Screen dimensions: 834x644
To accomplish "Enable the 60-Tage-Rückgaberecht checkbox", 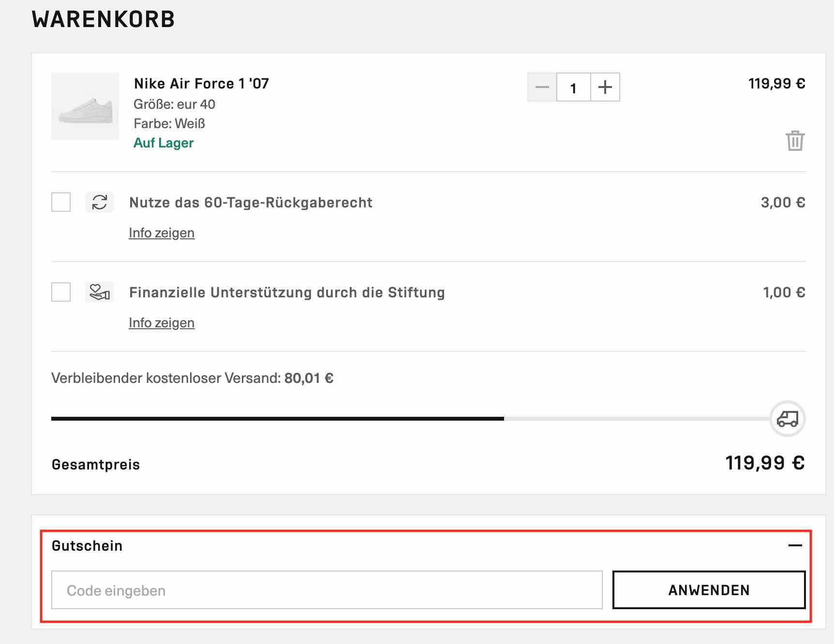I will 61,202.
